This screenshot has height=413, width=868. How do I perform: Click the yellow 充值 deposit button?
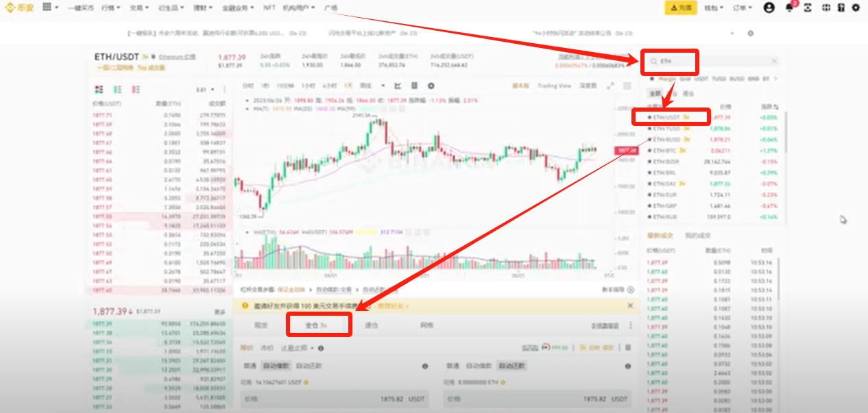pos(680,8)
